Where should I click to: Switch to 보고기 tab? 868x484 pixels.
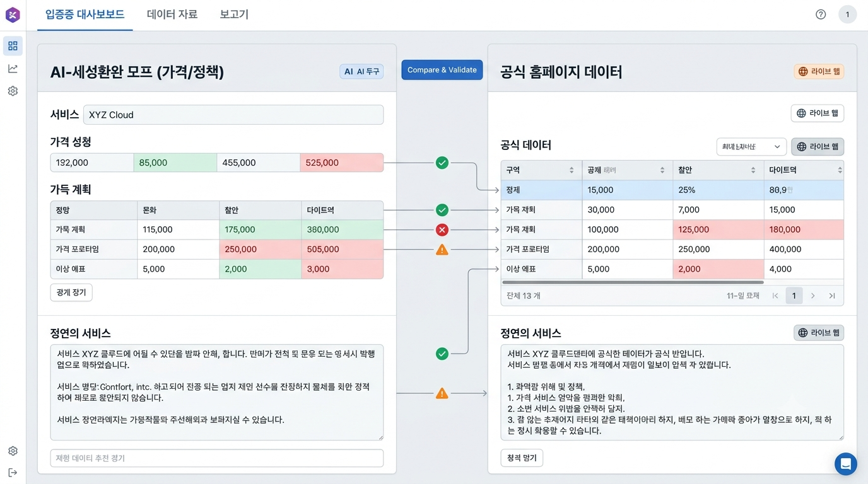234,14
